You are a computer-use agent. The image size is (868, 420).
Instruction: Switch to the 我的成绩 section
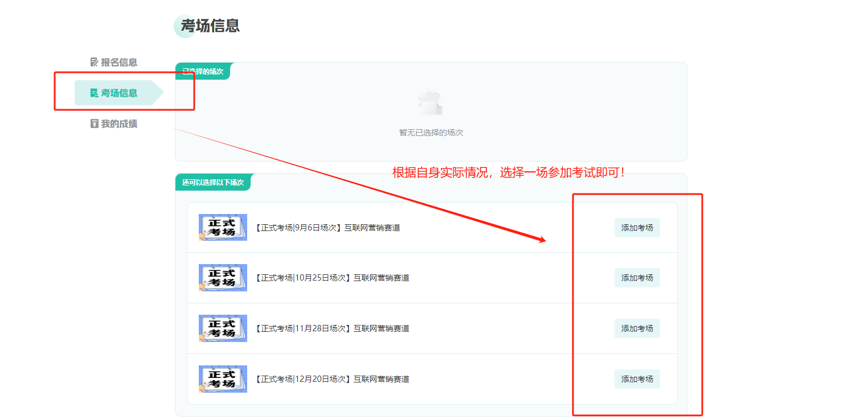point(118,123)
